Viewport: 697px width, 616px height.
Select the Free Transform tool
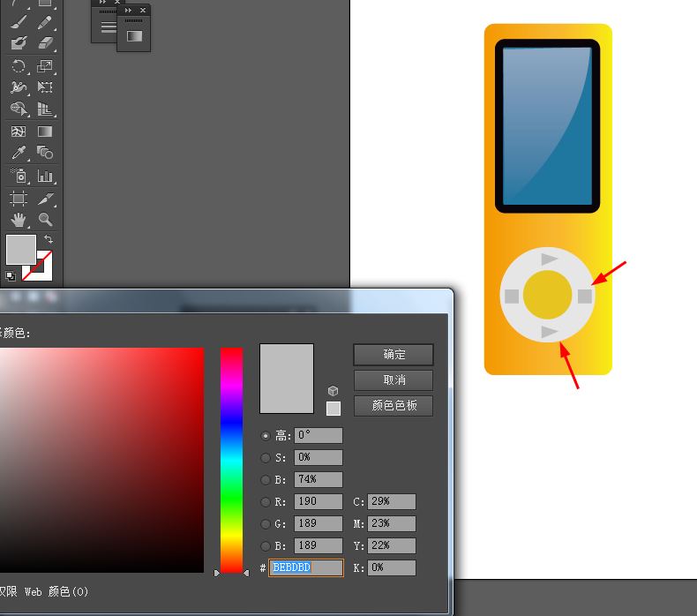[x=45, y=87]
